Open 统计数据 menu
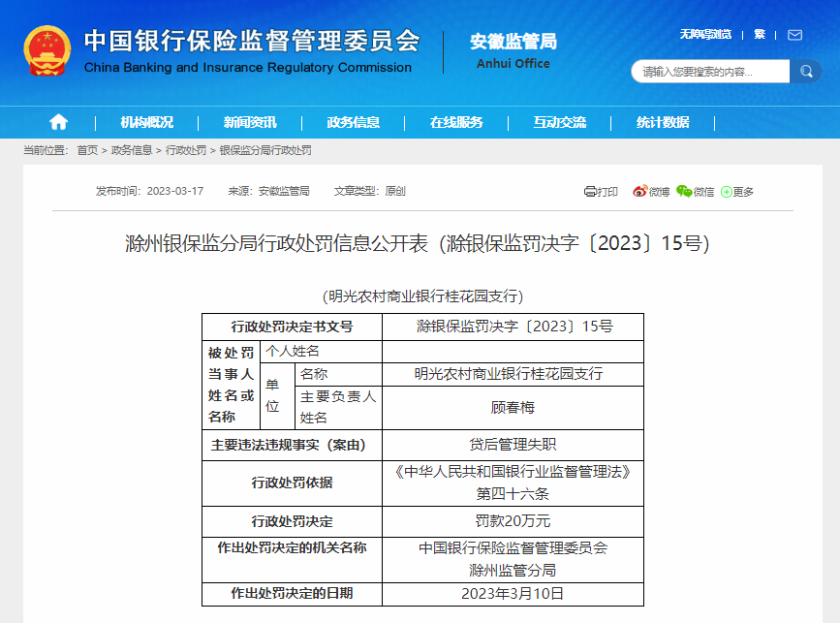This screenshot has width=840, height=623. click(663, 123)
